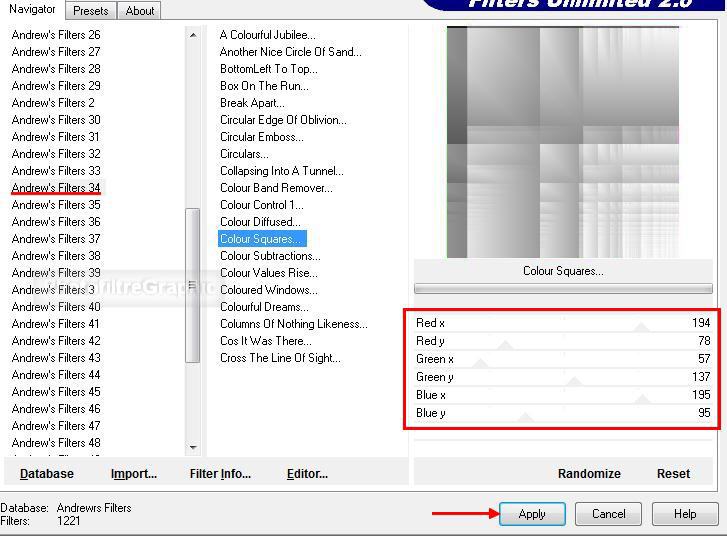Open the About tab
The height and width of the screenshot is (536, 727).
(140, 11)
